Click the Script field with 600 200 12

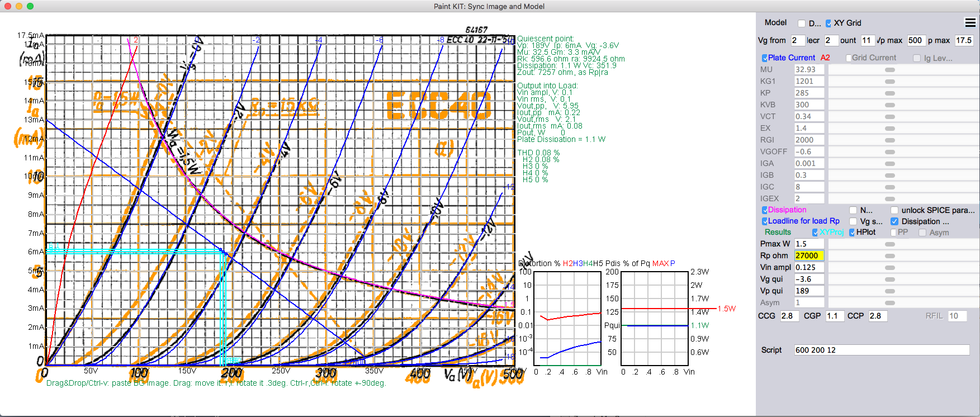pos(882,350)
